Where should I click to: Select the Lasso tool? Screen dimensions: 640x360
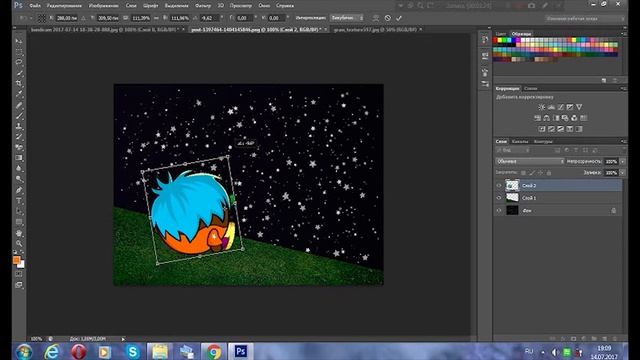(19, 62)
